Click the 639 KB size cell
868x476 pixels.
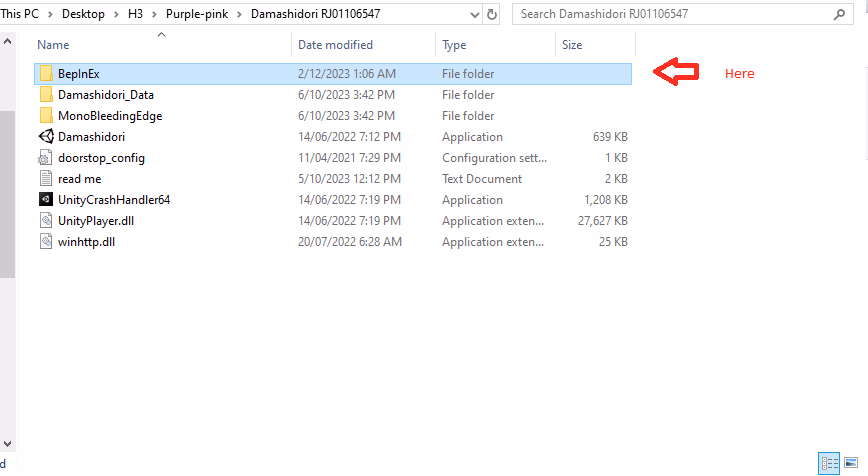[x=610, y=137]
